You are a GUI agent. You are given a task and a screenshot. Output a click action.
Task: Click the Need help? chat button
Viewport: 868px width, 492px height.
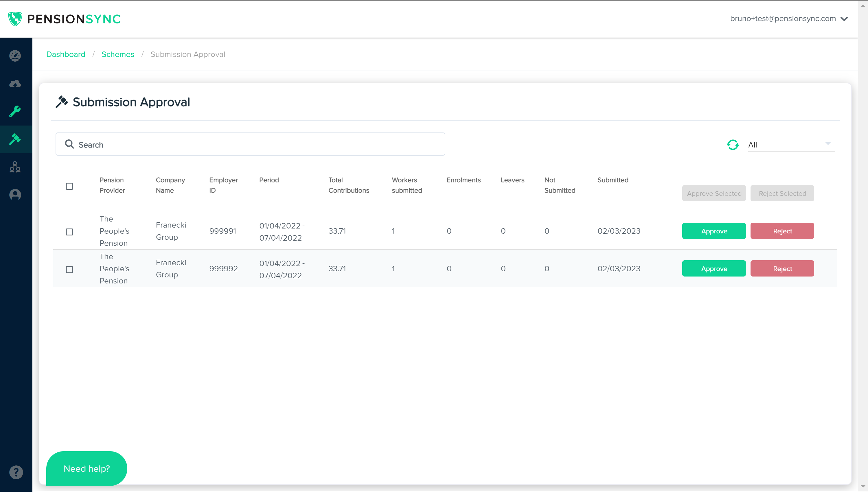click(87, 468)
